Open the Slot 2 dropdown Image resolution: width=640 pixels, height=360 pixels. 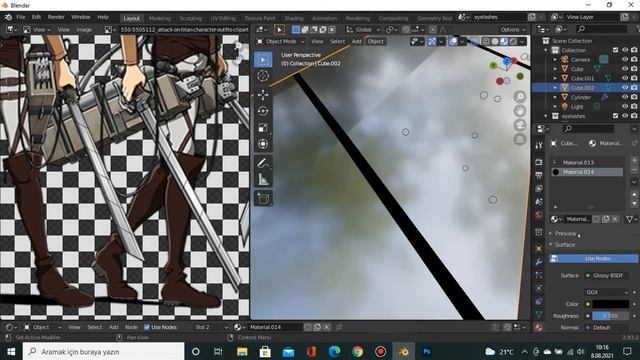coord(211,327)
